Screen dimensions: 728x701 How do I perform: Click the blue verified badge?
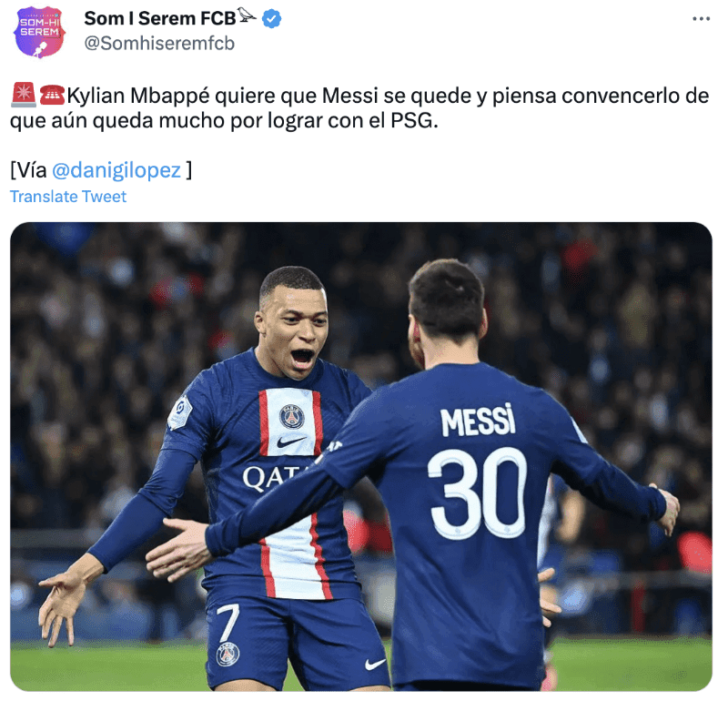[271, 19]
